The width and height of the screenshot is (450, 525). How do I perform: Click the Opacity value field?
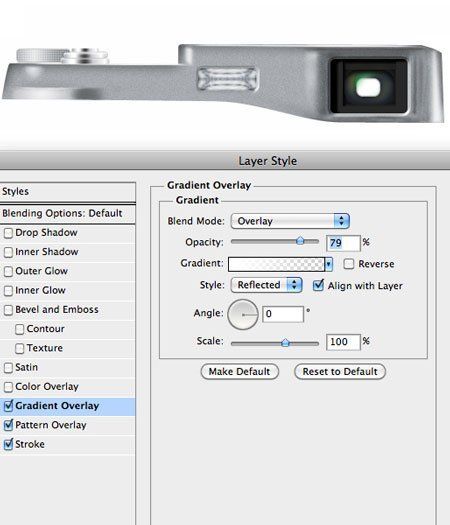click(x=343, y=243)
